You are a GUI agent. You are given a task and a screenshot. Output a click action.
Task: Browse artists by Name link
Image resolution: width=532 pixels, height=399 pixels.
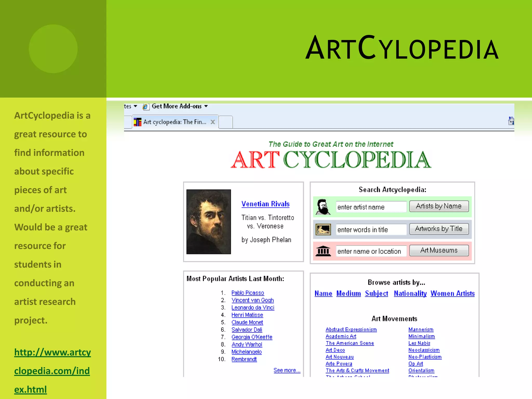(323, 294)
